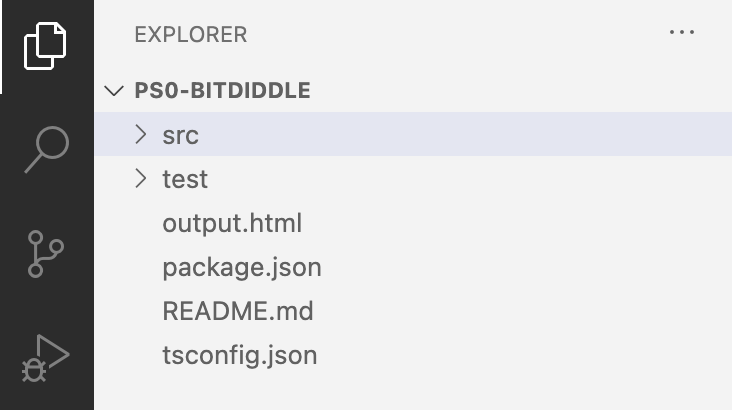Collapse the PS0-BITDIDDLE root folder chevron
732x410 pixels.
coord(115,91)
